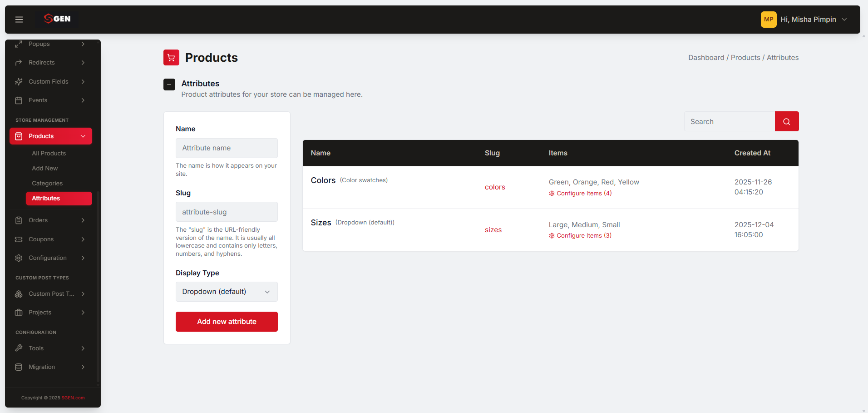
Task: Open the Display Type dropdown
Action: pyautogui.click(x=227, y=292)
